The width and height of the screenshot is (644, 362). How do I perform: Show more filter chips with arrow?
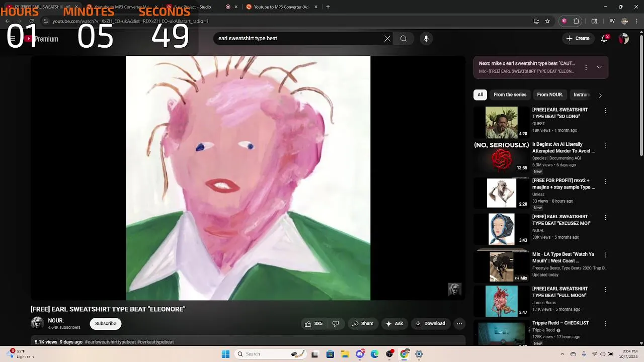600,95
